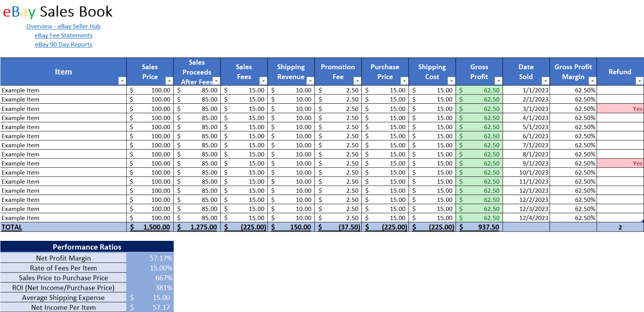Open Gross Profit Margin filter dropdown
Viewport: 644px width, 312px height.
(x=592, y=81)
